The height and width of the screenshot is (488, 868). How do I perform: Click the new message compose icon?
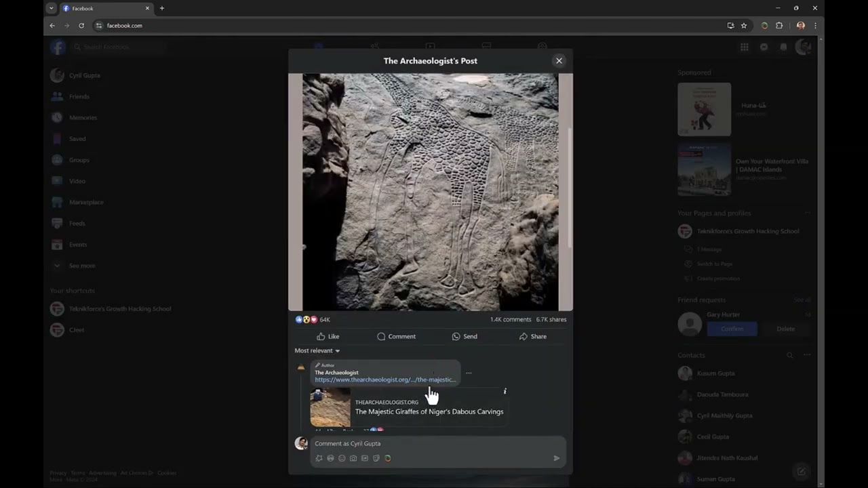click(801, 471)
